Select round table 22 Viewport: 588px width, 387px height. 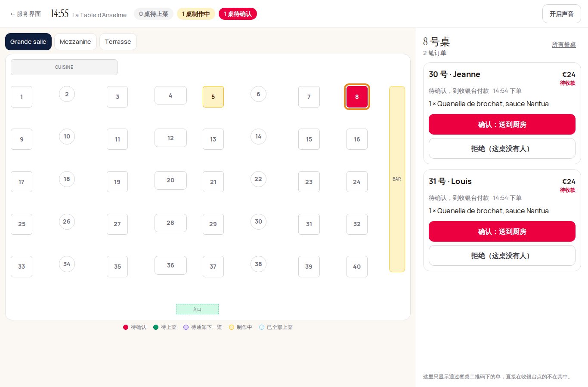click(258, 179)
